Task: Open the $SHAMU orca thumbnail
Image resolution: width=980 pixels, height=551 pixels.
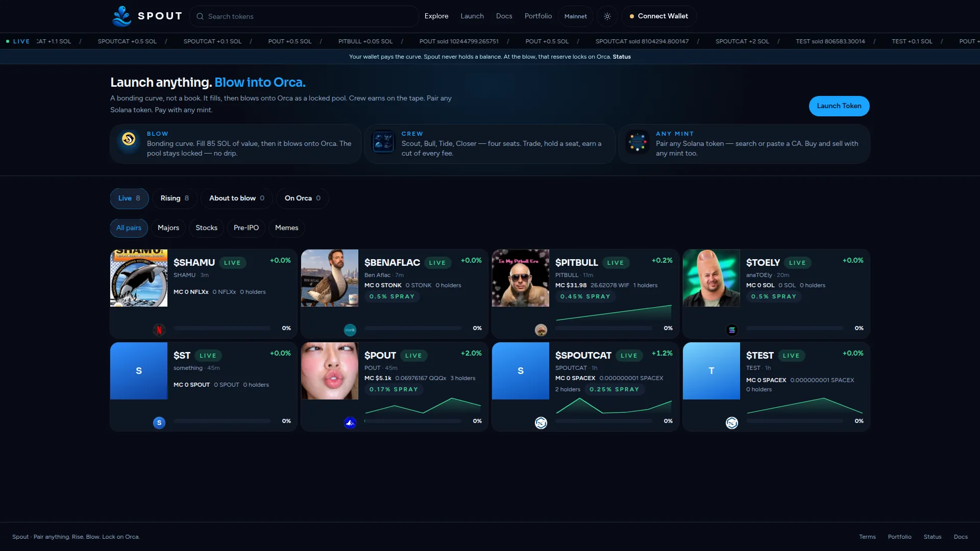Action: pyautogui.click(x=139, y=278)
